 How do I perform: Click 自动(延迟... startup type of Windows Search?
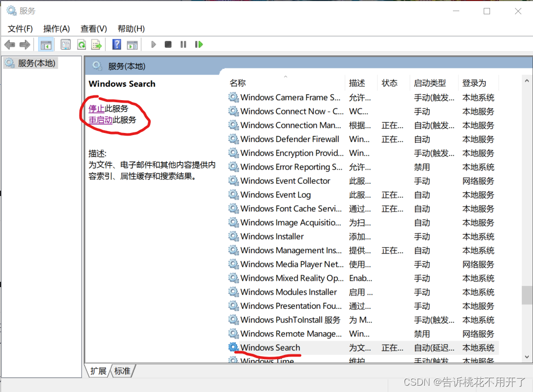(x=434, y=348)
